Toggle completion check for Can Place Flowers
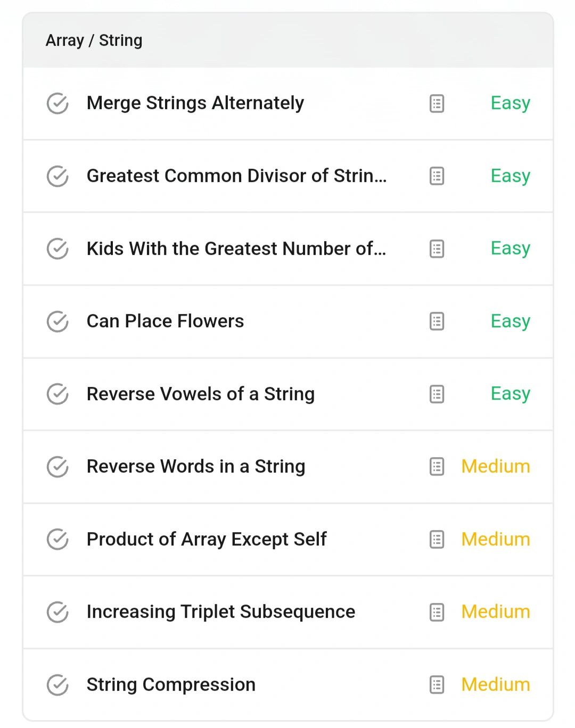Screen dimensions: 575x728 [x=57, y=321]
